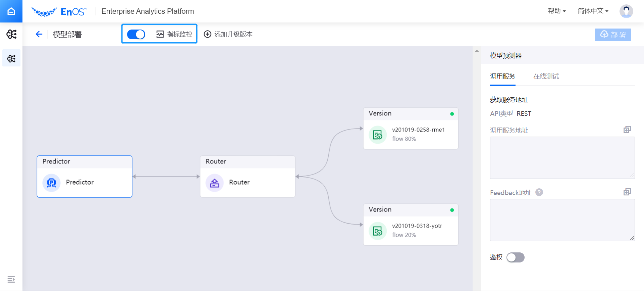Open the 简体中文 language dropdown
644x291 pixels.
[593, 11]
